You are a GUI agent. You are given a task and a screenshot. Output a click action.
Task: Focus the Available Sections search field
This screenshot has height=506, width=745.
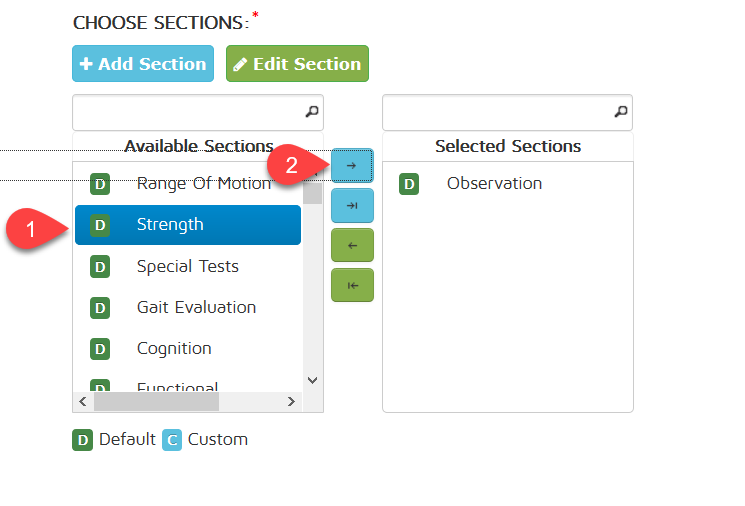(x=186, y=112)
